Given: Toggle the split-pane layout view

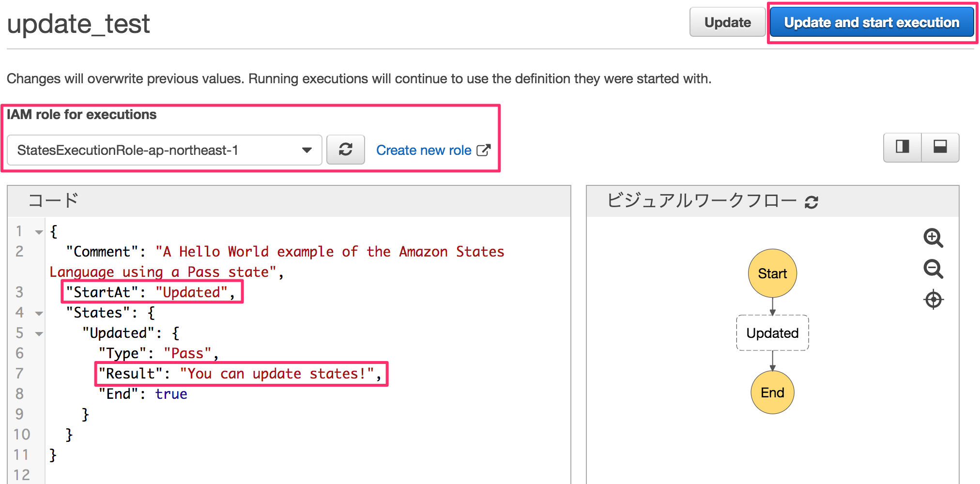Looking at the screenshot, I should pos(902,148).
